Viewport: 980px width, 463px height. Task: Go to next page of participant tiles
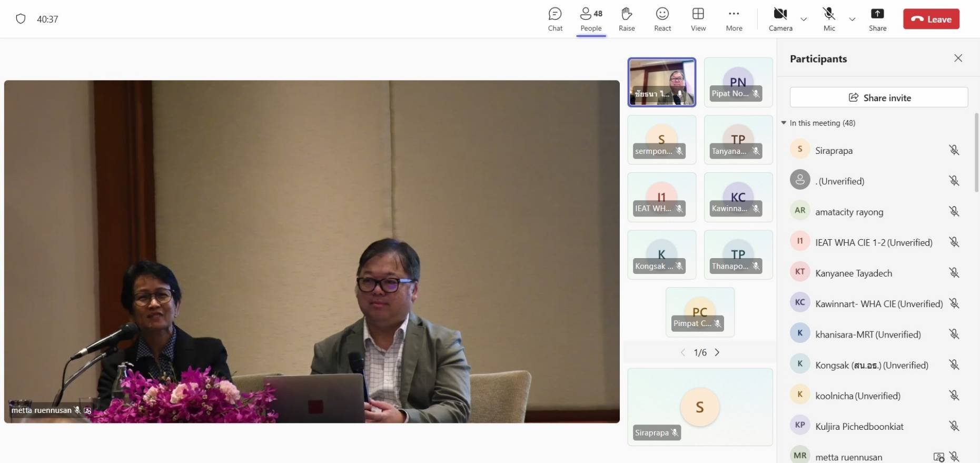[717, 352]
